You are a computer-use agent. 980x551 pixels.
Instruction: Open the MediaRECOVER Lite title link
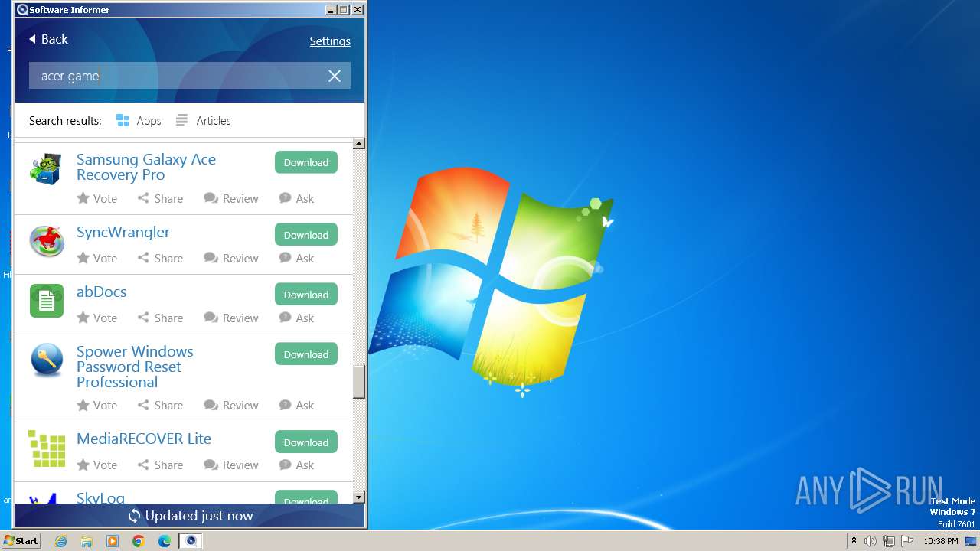coord(144,439)
